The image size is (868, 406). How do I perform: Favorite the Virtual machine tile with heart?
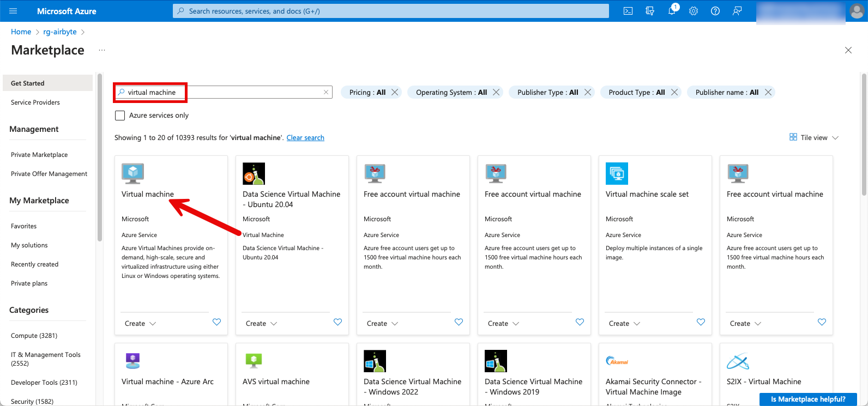pos(216,322)
